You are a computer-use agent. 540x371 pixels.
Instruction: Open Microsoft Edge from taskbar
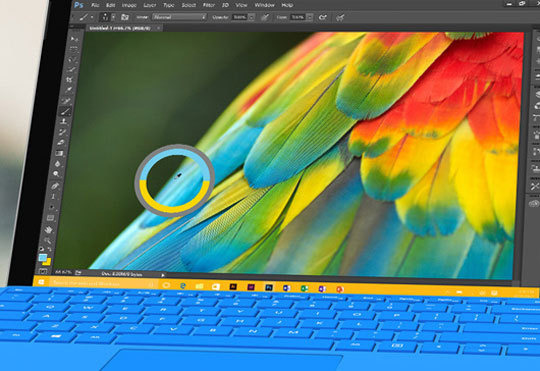click(183, 286)
